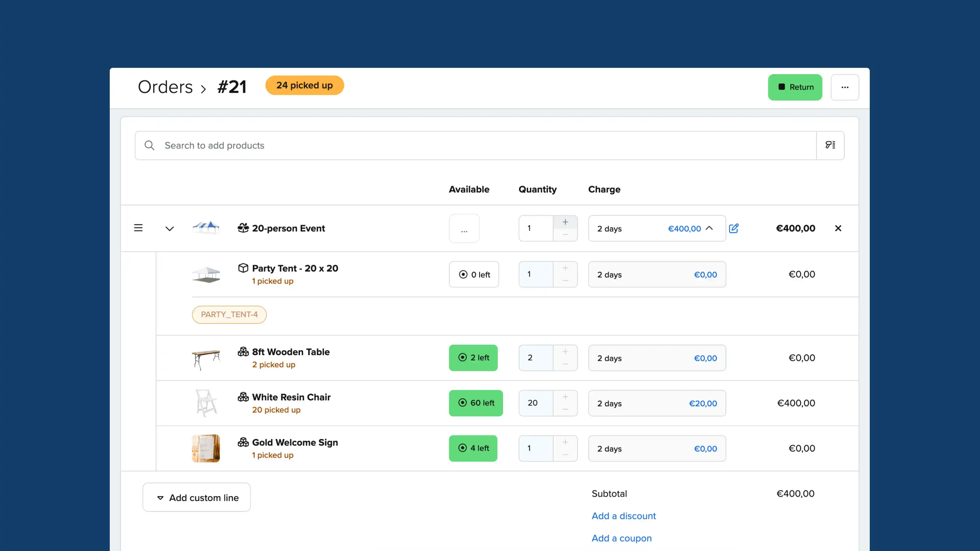Image resolution: width=980 pixels, height=551 pixels.
Task: Collapse the 20-person Event bundle chevron
Action: pos(170,229)
